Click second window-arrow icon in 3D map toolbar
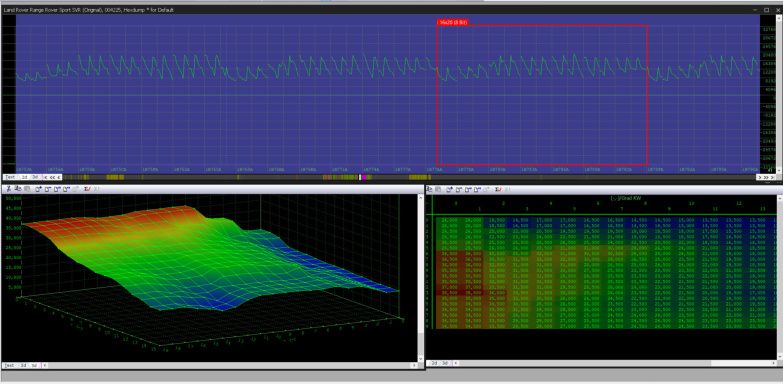Image resolution: width=783 pixels, height=384 pixels. (x=48, y=189)
